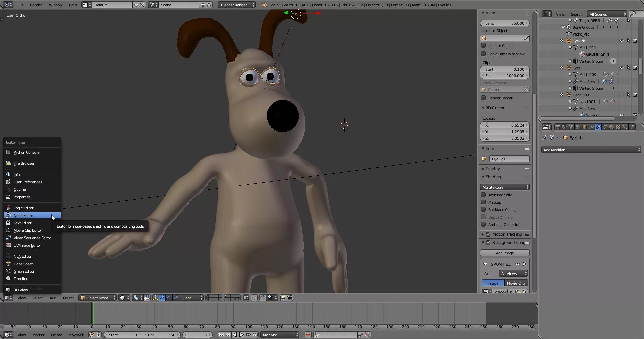
Task: Click record auto-keyframe button in timeline
Action: coord(308,335)
